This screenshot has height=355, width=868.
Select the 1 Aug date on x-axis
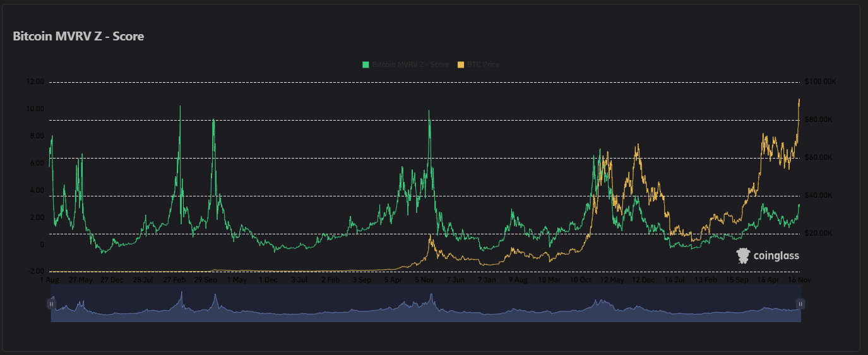point(49,279)
